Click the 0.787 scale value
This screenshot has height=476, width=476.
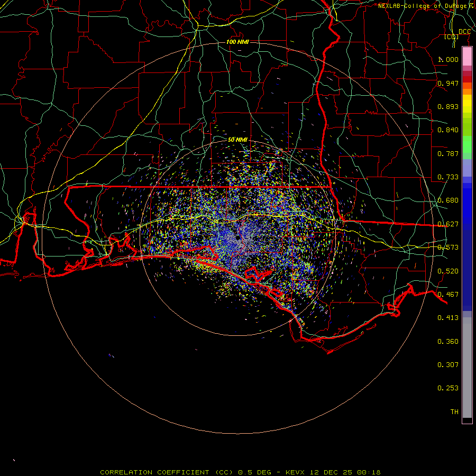(448, 153)
